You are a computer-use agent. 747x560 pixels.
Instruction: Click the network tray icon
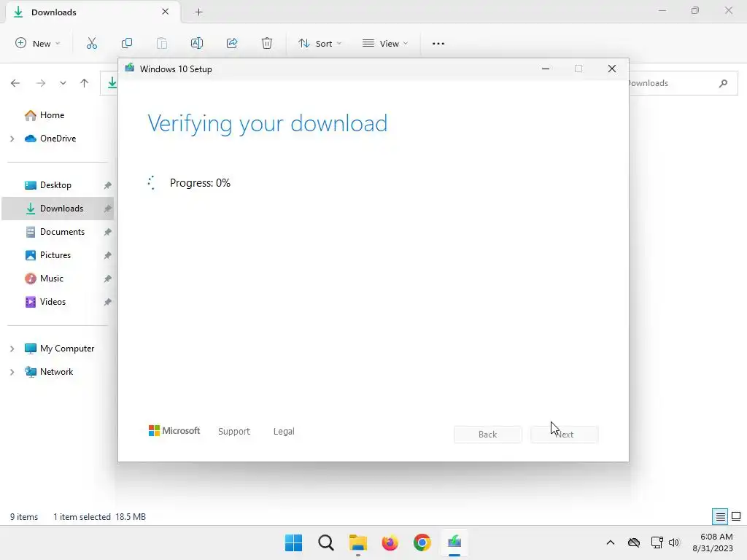click(657, 542)
